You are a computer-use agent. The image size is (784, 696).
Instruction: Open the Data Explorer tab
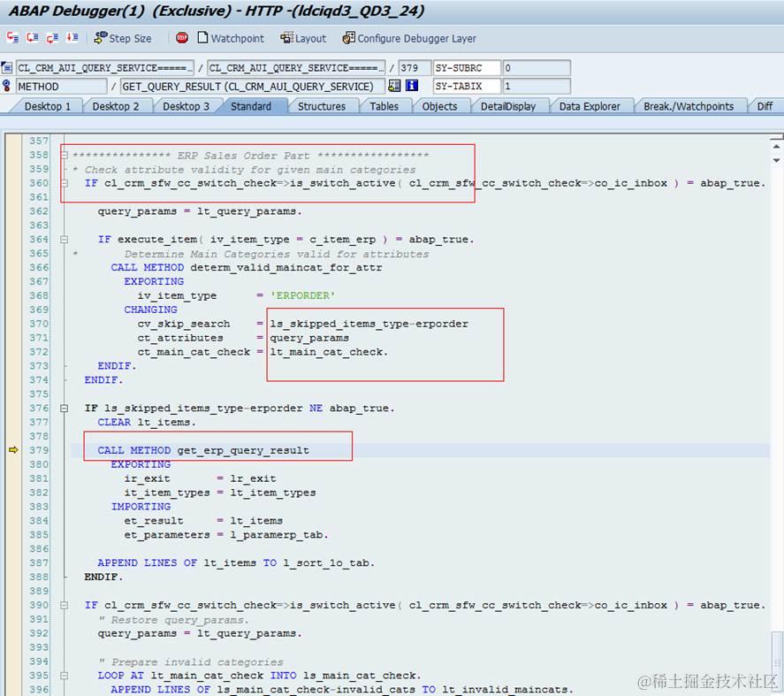click(590, 106)
